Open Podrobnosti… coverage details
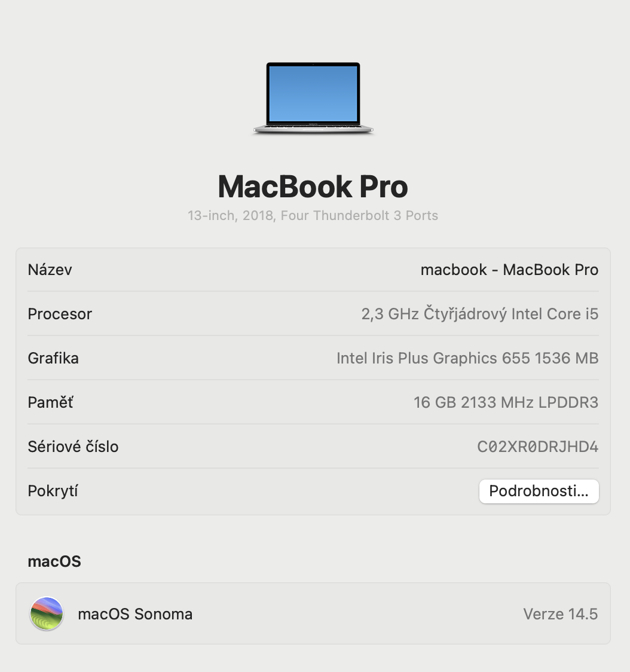The image size is (630, 672). [539, 491]
